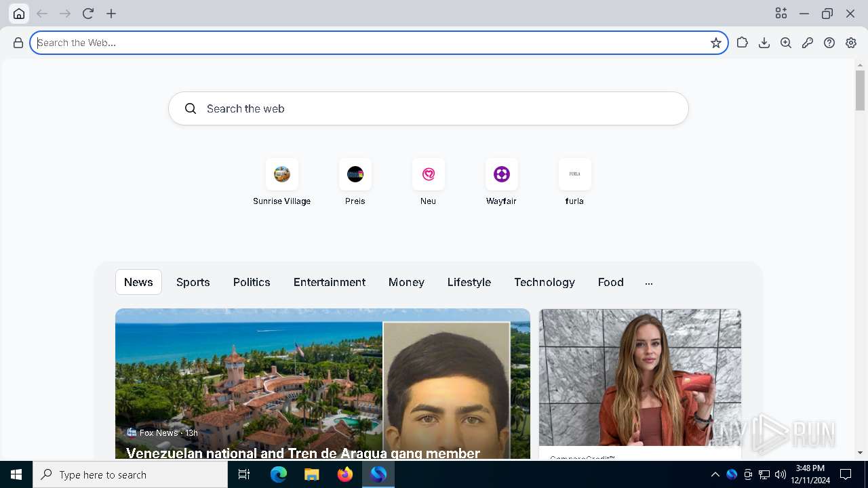Reload the page with the refresh icon
Screen dimensions: 868x488
pos(88,14)
